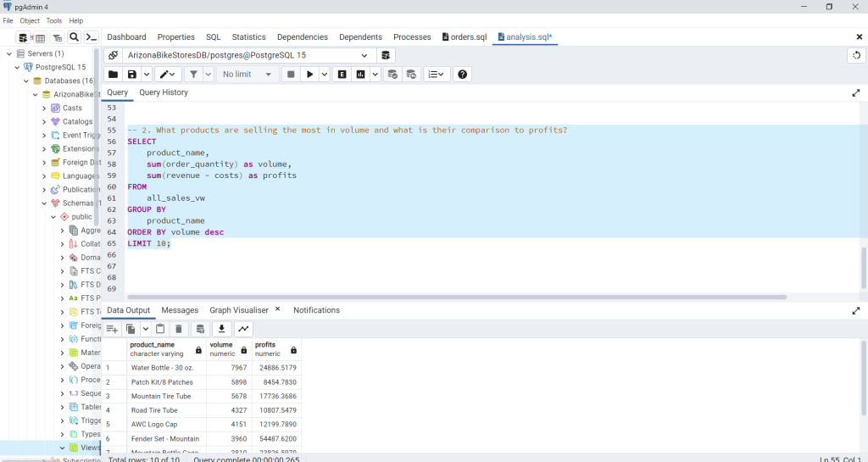This screenshot has height=462, width=868.
Task: Download the query results as CSV
Action: coord(221,329)
